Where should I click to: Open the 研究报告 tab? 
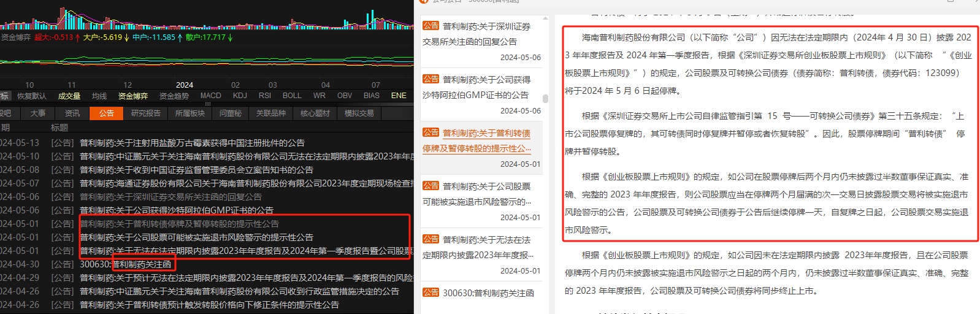coord(146,113)
